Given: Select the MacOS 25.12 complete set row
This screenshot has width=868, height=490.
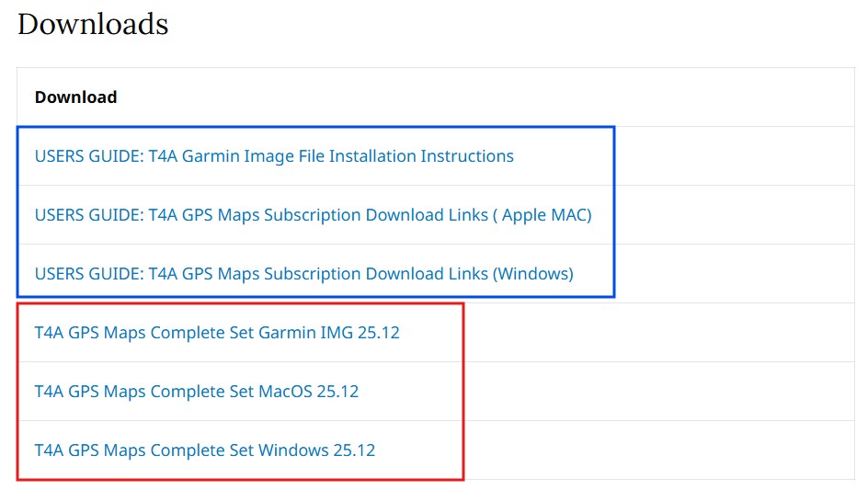Looking at the screenshot, I should point(197,392).
